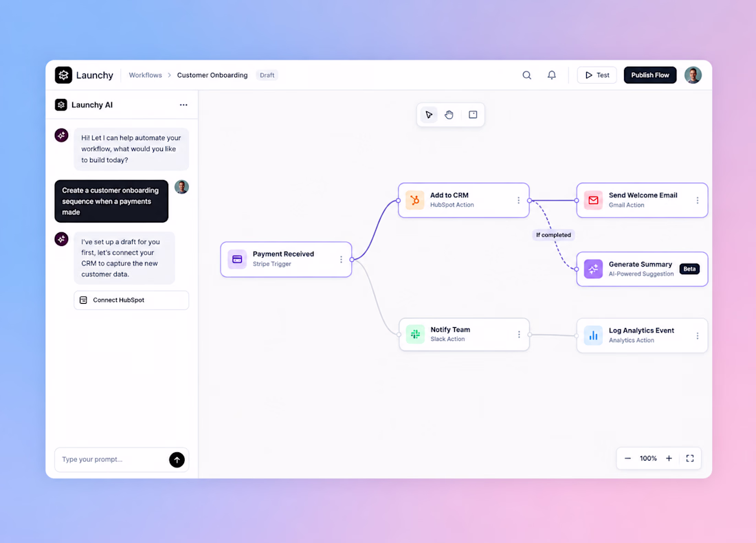Image resolution: width=756 pixels, height=543 pixels.
Task: Click Customer Onboarding breadcrumb
Action: click(212, 75)
